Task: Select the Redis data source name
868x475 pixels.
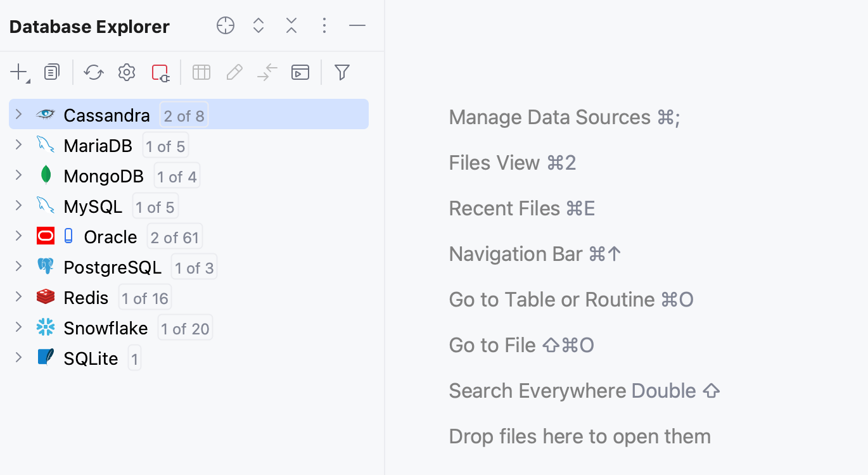Action: tap(86, 298)
